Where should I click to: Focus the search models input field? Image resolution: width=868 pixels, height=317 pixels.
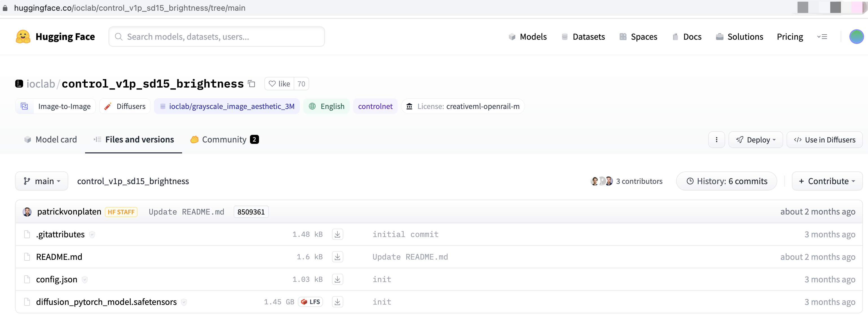[217, 37]
